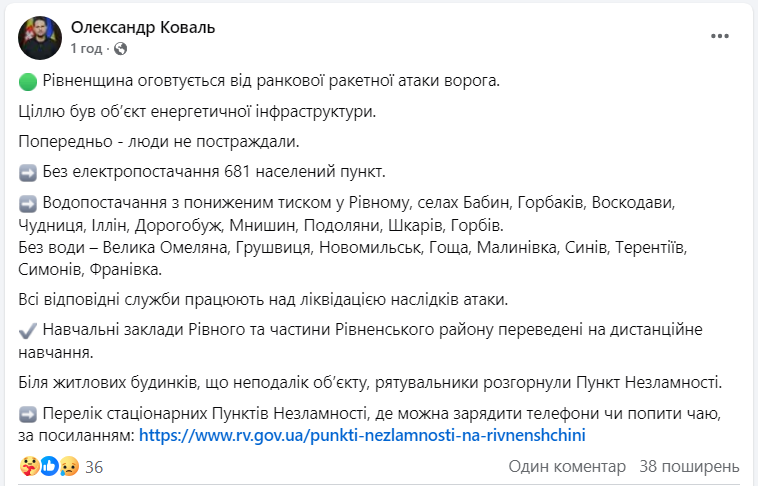Screen dimensions: 758x486
Task: Click the care (hug) reaction icon
Action: (27, 466)
